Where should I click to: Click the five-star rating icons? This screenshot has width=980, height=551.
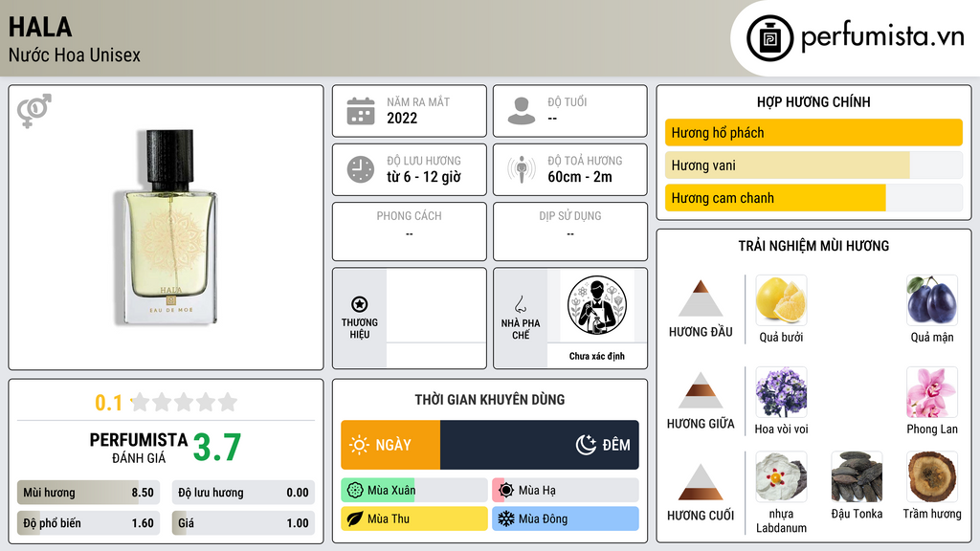[x=185, y=402]
